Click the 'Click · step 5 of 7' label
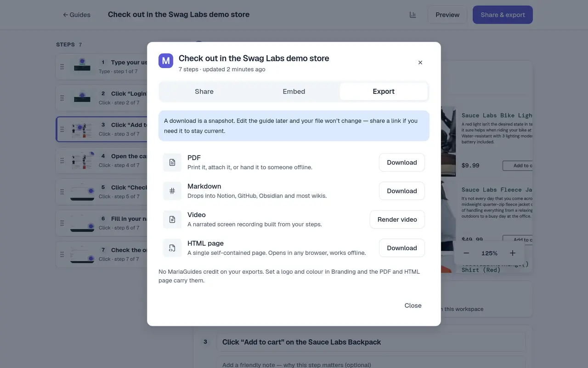 click(119, 196)
